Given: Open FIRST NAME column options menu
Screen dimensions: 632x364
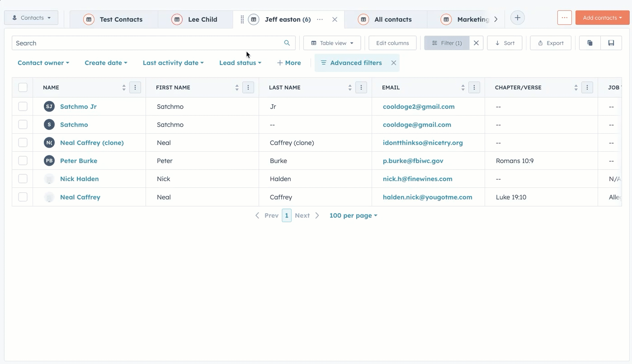Looking at the screenshot, I should (x=248, y=88).
